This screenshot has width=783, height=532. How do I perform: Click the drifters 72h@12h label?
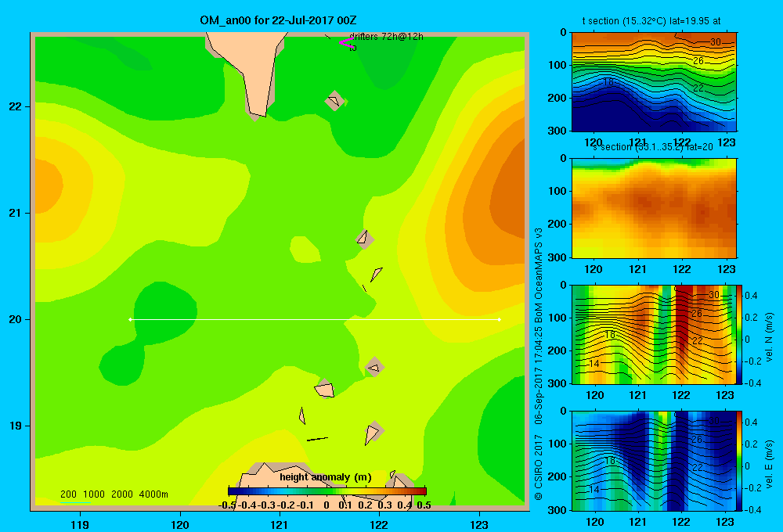[x=386, y=37]
